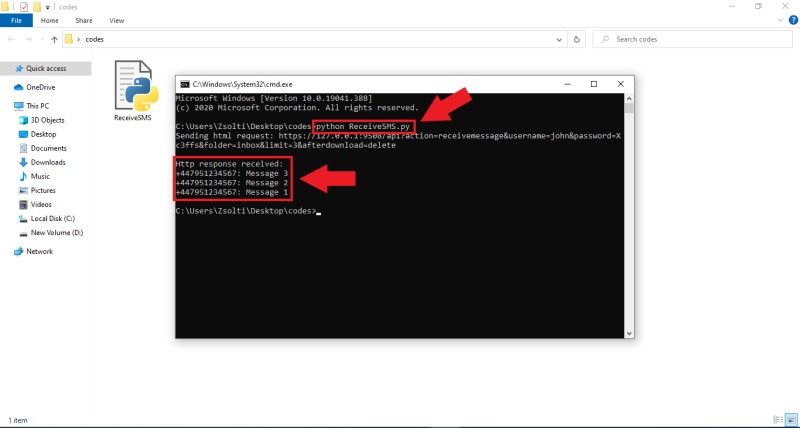
Task: Switch to the Share ribbon tab
Action: click(x=84, y=20)
